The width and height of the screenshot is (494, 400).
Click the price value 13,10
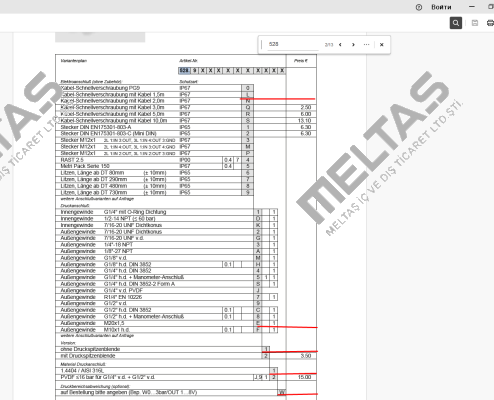304,120
